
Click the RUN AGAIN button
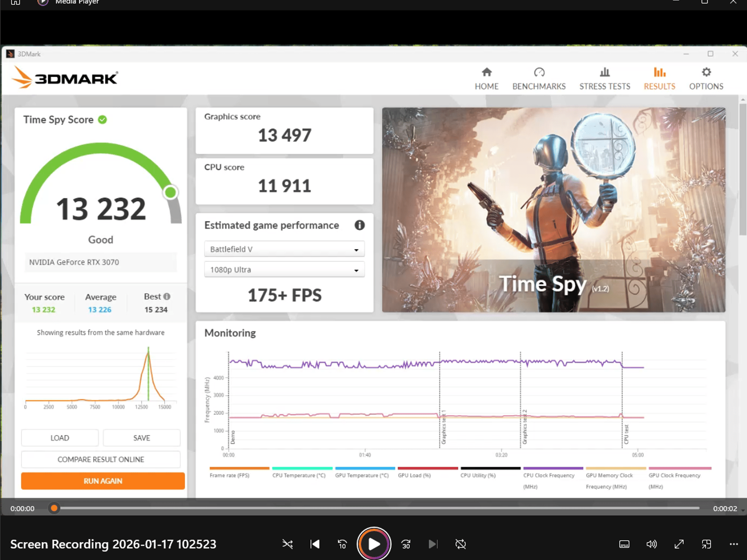pyautogui.click(x=103, y=481)
